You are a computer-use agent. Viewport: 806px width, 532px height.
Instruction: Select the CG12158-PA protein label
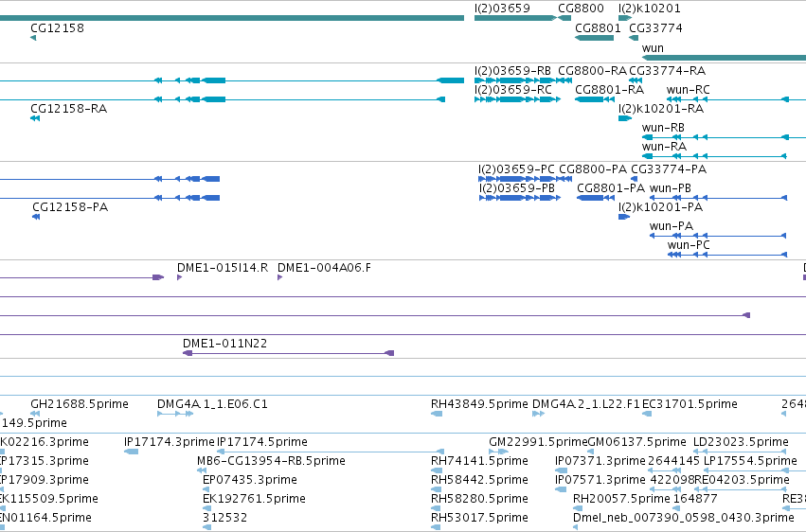click(x=70, y=207)
